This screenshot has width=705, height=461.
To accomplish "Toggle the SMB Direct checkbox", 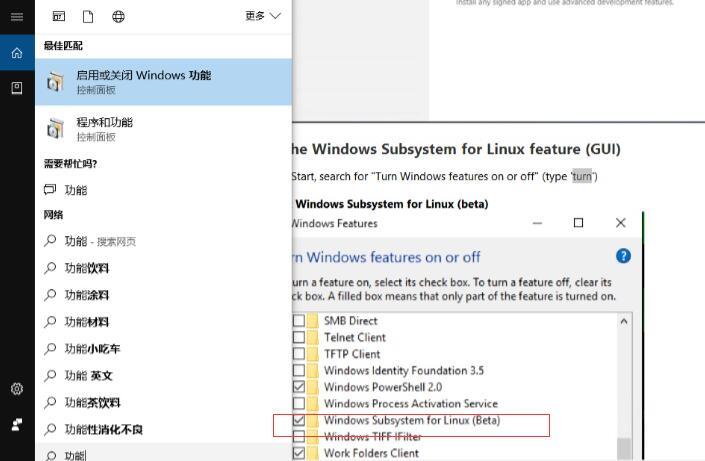I will pos(299,321).
